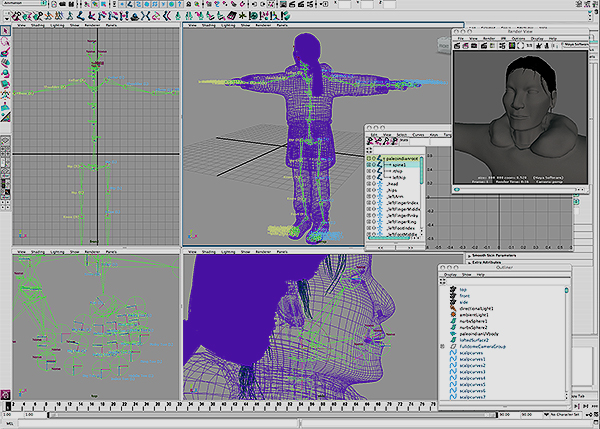Image resolution: width=600 pixels, height=429 pixels.
Task: Click the go to end playback button
Action: point(595,406)
